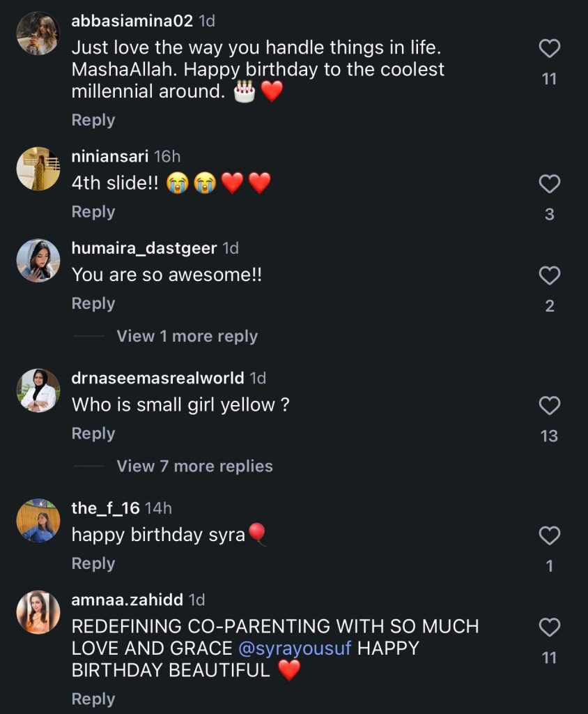Like amnaa.zahidd's co-parenting comment
This screenshot has width=588, height=714.
[x=550, y=628]
